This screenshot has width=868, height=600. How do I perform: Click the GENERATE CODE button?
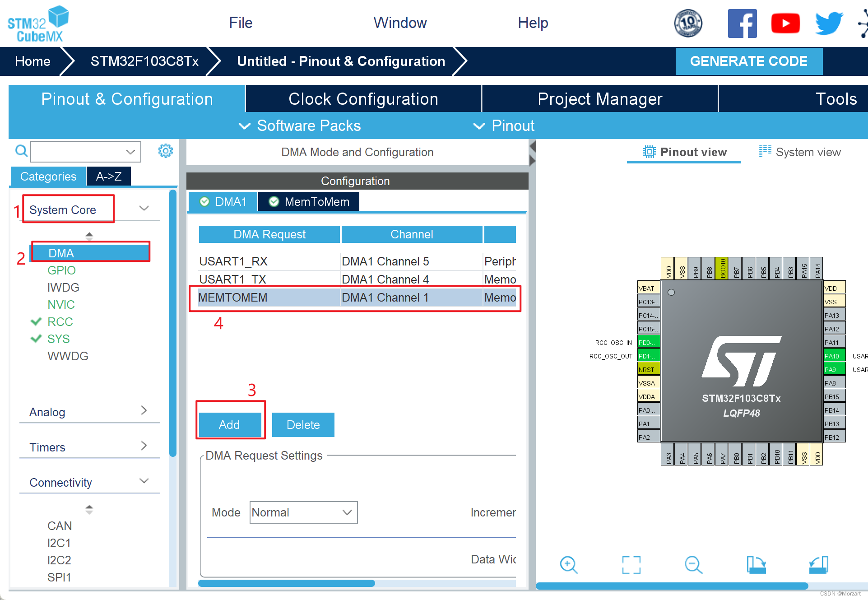(749, 61)
